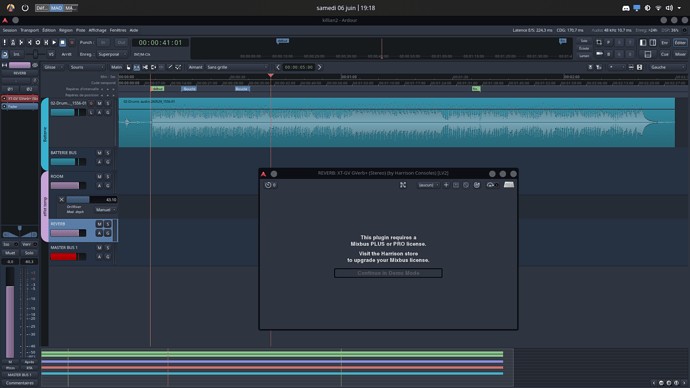
Task: Open the Souris edit point dropdown
Action: (87, 67)
